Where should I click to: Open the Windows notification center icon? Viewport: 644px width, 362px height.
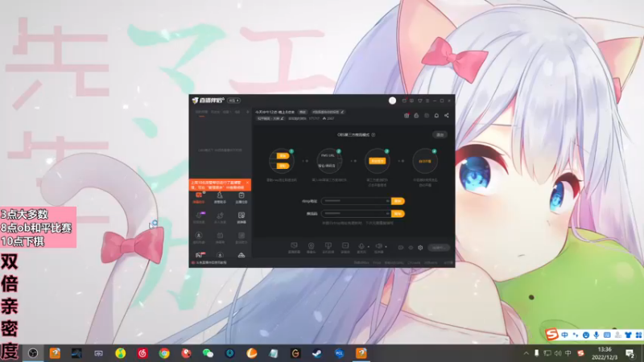coord(630,353)
